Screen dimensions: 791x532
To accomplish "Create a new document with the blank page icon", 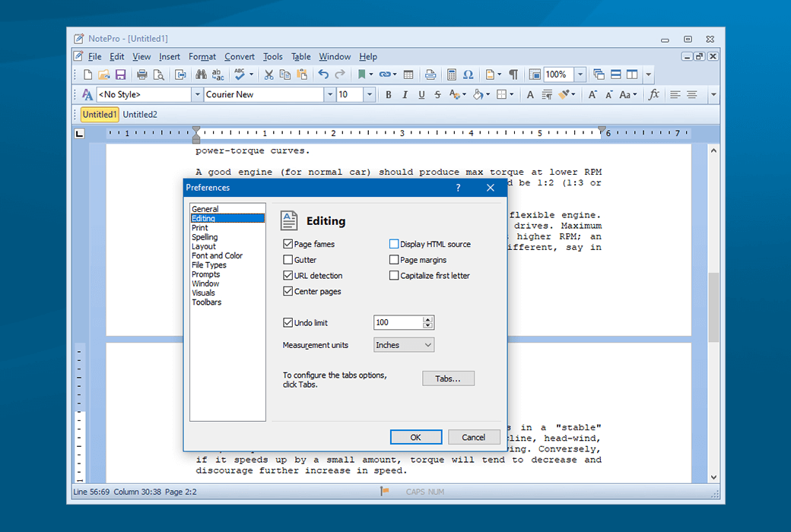I will [x=87, y=74].
